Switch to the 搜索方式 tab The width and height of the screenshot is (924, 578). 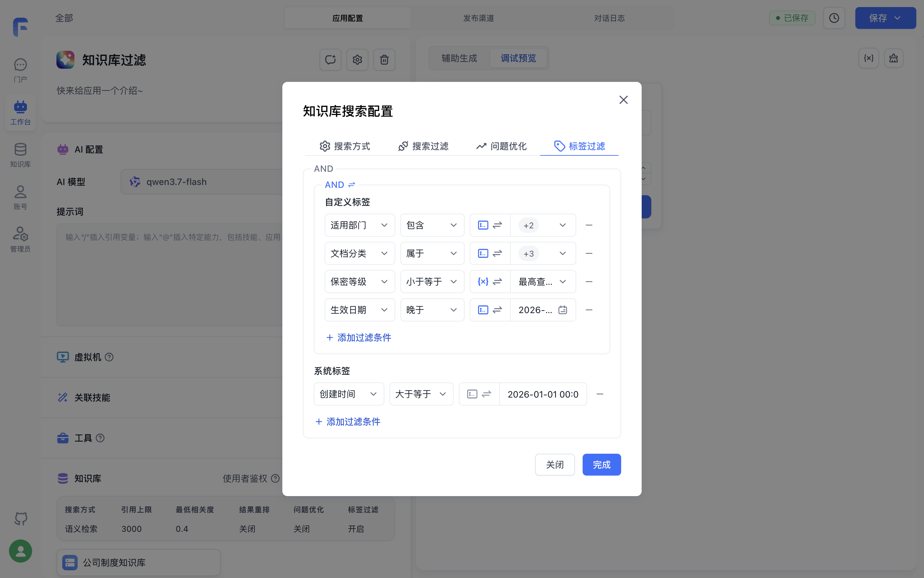(344, 146)
